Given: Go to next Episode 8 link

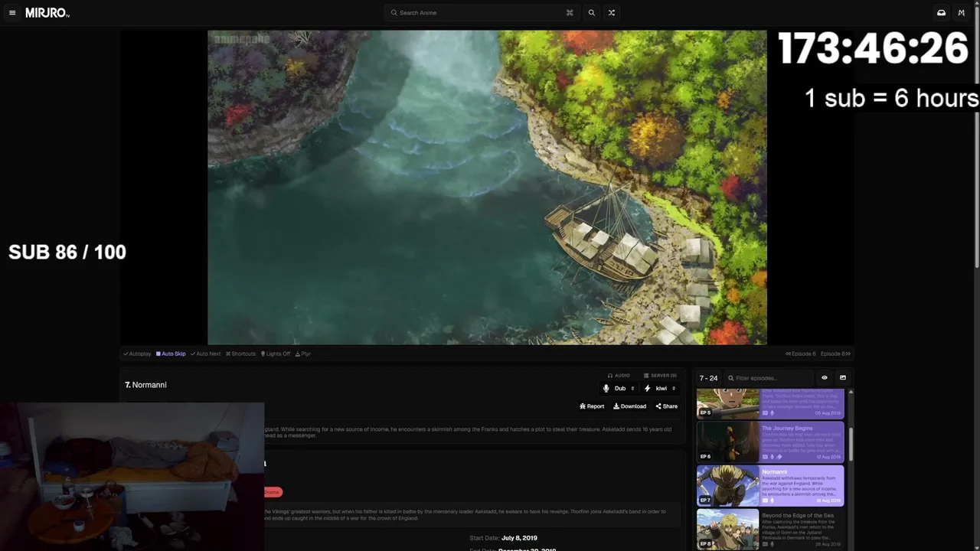Looking at the screenshot, I should 835,354.
